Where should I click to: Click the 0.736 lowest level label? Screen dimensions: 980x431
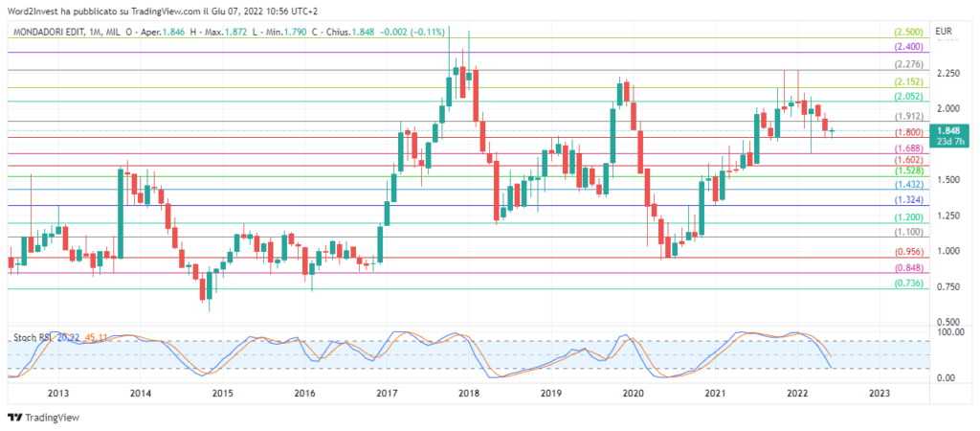coord(907,284)
